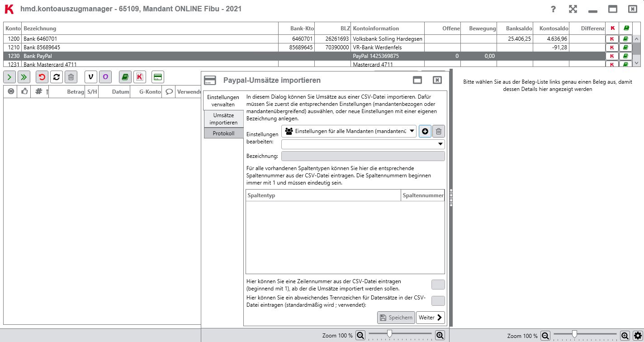Viewport: 644px width, 342px height.
Task: Open the Protokoll tab
Action: pyautogui.click(x=223, y=133)
